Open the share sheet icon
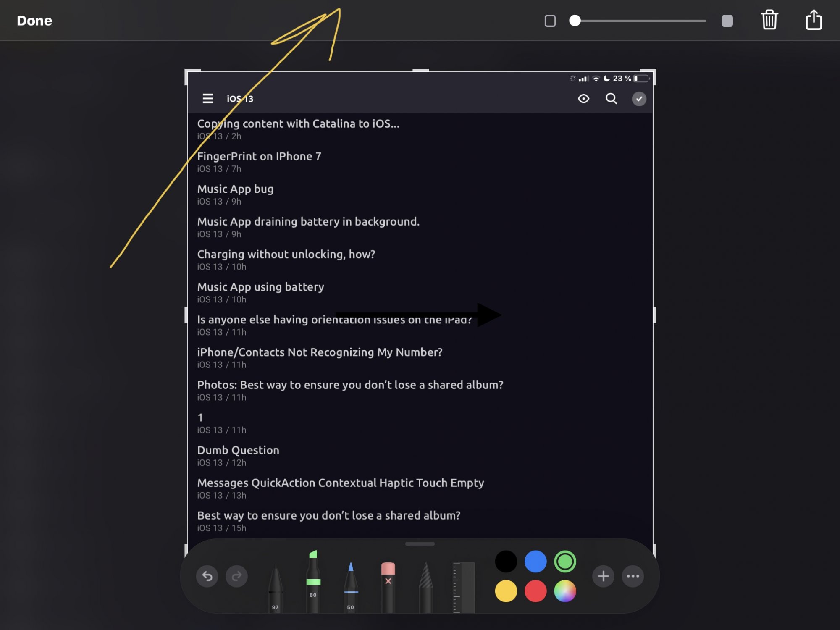Image resolution: width=840 pixels, height=630 pixels. (x=814, y=20)
